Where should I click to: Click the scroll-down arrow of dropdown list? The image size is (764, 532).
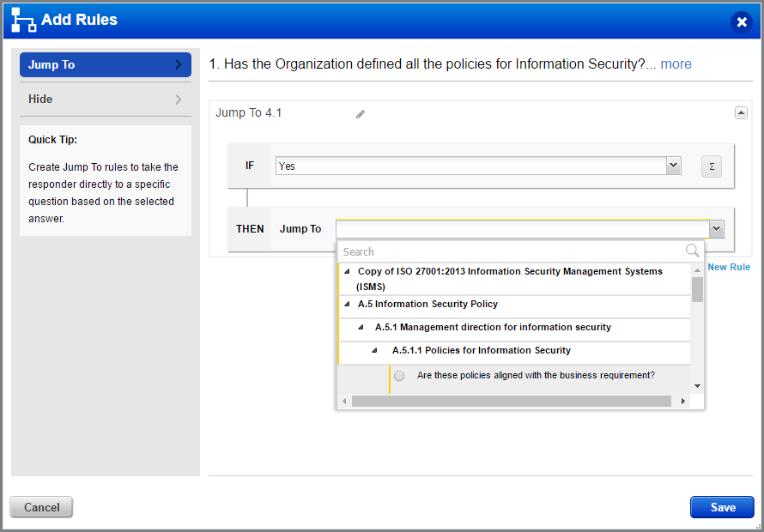(x=697, y=386)
